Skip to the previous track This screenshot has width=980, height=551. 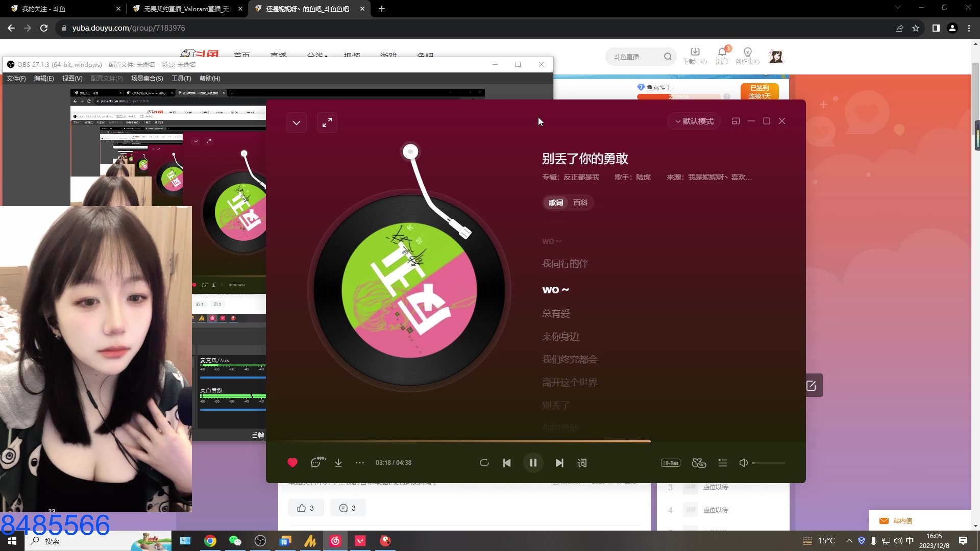[507, 463]
